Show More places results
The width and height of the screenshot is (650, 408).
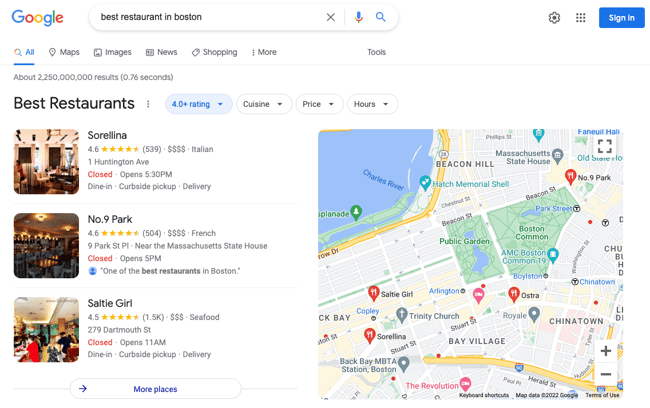pos(155,389)
